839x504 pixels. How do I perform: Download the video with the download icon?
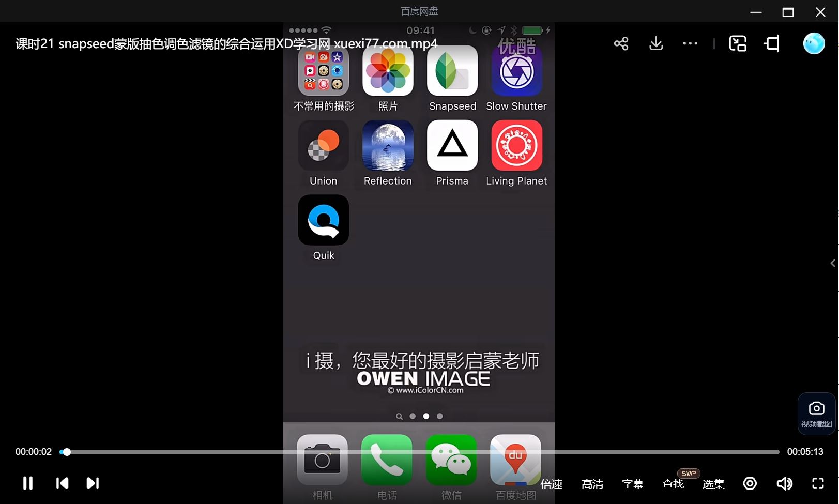(656, 43)
